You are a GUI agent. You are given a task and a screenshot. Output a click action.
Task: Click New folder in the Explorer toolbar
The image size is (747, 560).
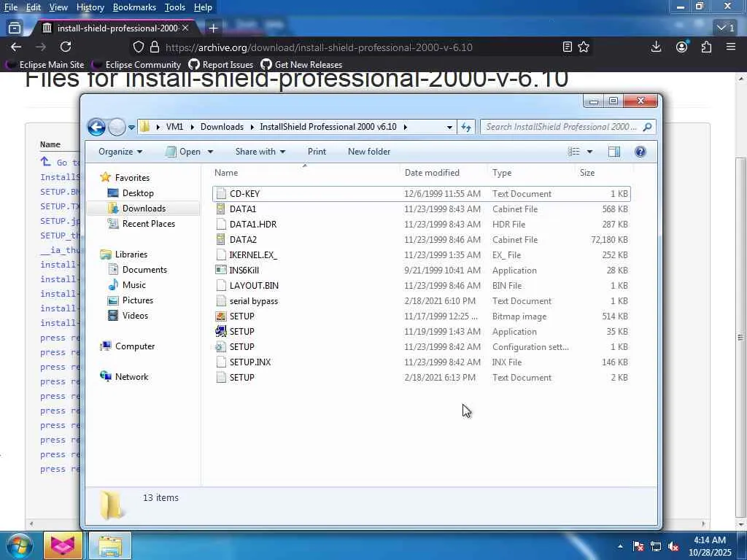click(x=369, y=152)
